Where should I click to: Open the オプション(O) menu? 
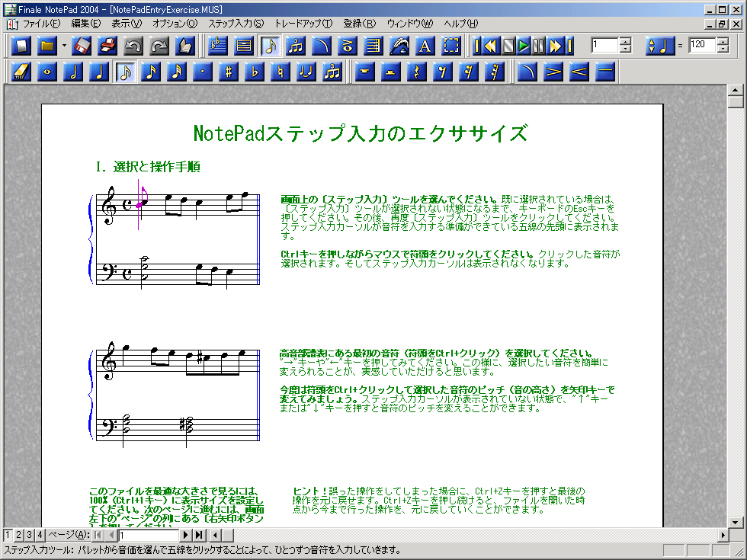click(175, 24)
